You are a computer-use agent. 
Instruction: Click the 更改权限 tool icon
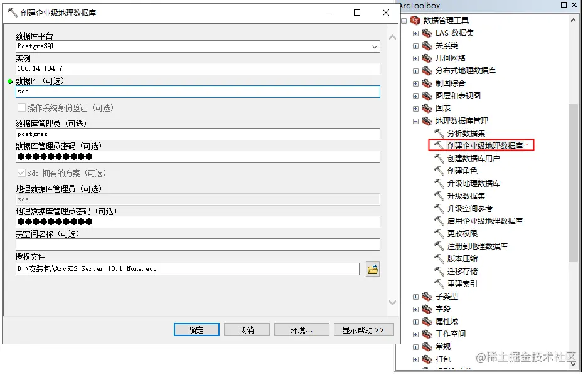tap(439, 234)
